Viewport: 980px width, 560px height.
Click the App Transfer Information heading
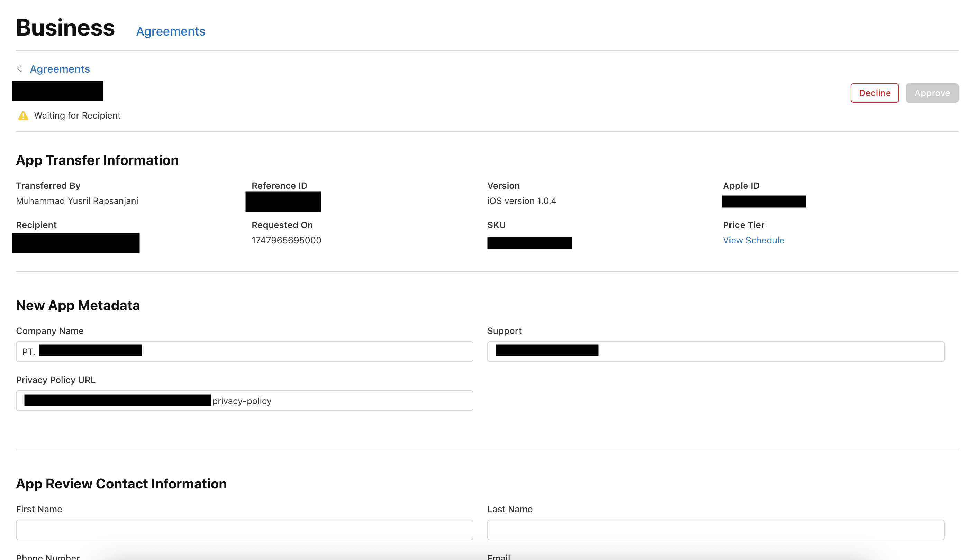coord(97,160)
